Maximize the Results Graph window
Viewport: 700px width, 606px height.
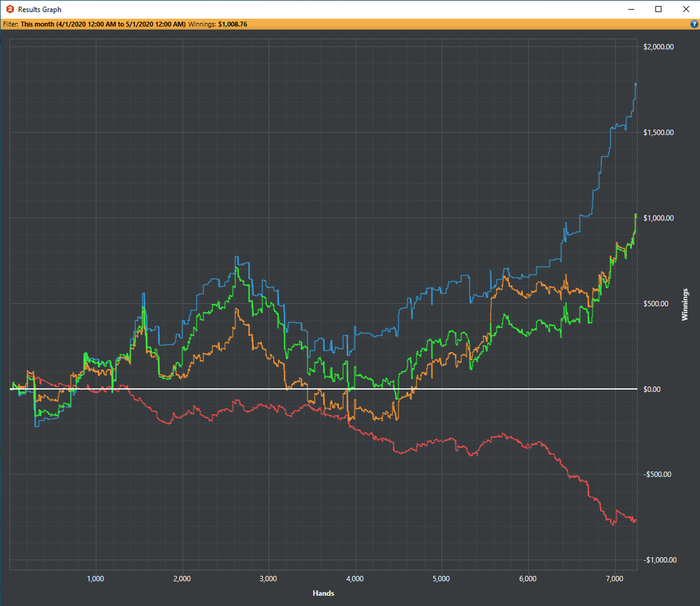(658, 9)
